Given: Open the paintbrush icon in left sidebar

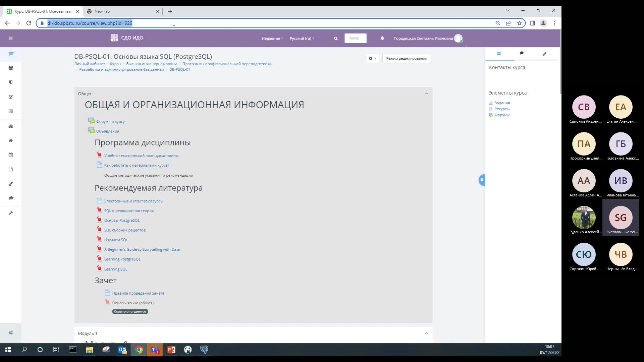Looking at the screenshot, I should pyautogui.click(x=11, y=184).
